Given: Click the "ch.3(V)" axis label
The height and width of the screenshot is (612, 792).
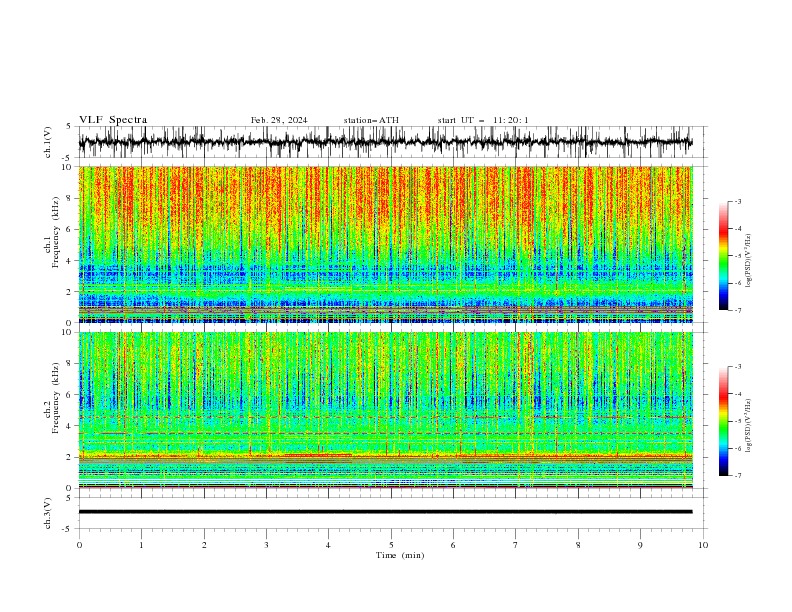Looking at the screenshot, I should pyautogui.click(x=48, y=513).
